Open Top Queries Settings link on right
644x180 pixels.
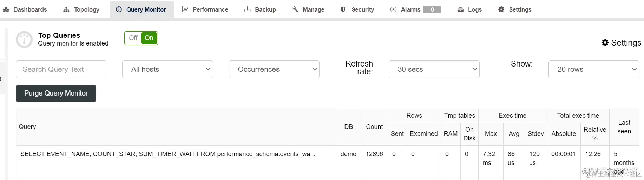coord(621,43)
